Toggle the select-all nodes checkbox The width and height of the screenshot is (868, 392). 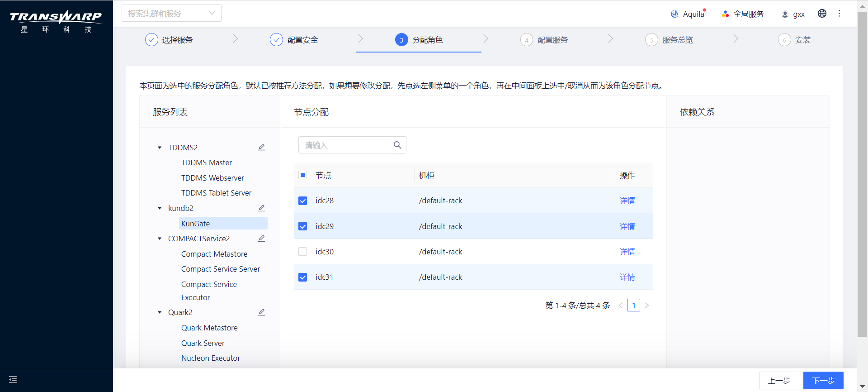(303, 175)
